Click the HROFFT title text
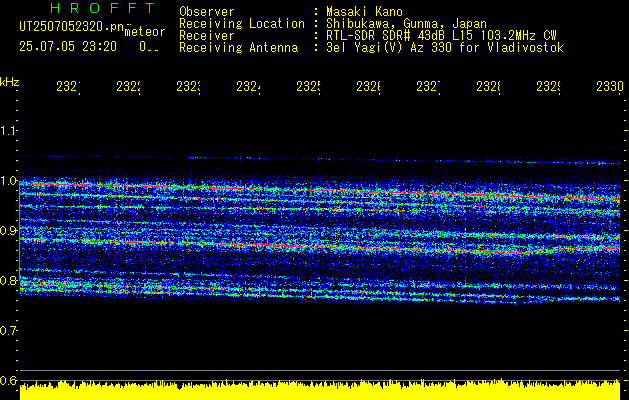Screen dimensions: 629x400 coord(102,8)
